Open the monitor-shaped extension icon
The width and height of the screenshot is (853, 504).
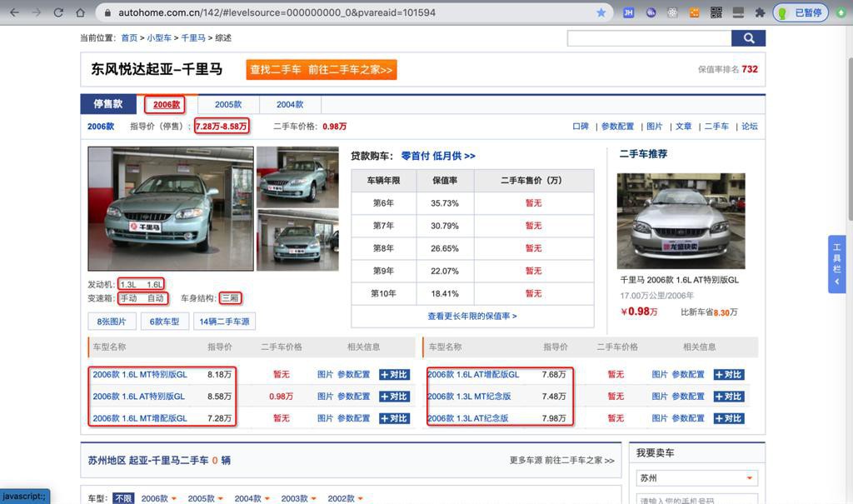pyautogui.click(x=738, y=12)
